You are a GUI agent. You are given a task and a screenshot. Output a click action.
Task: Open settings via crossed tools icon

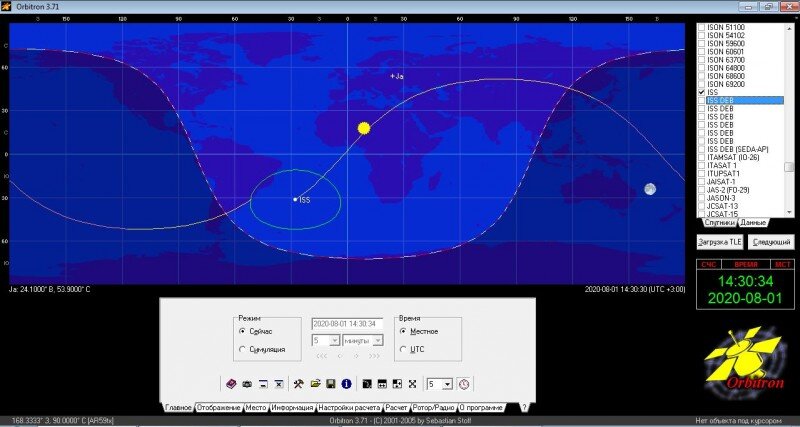[298, 384]
